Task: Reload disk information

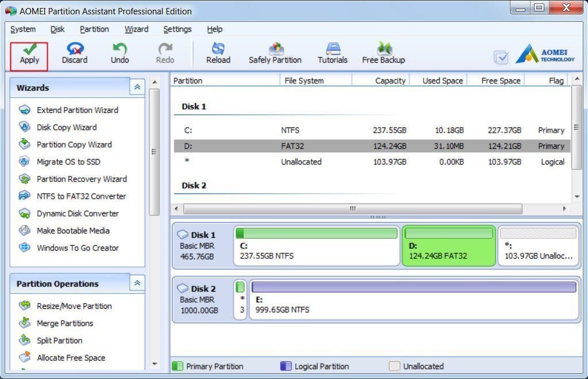Action: [x=218, y=54]
